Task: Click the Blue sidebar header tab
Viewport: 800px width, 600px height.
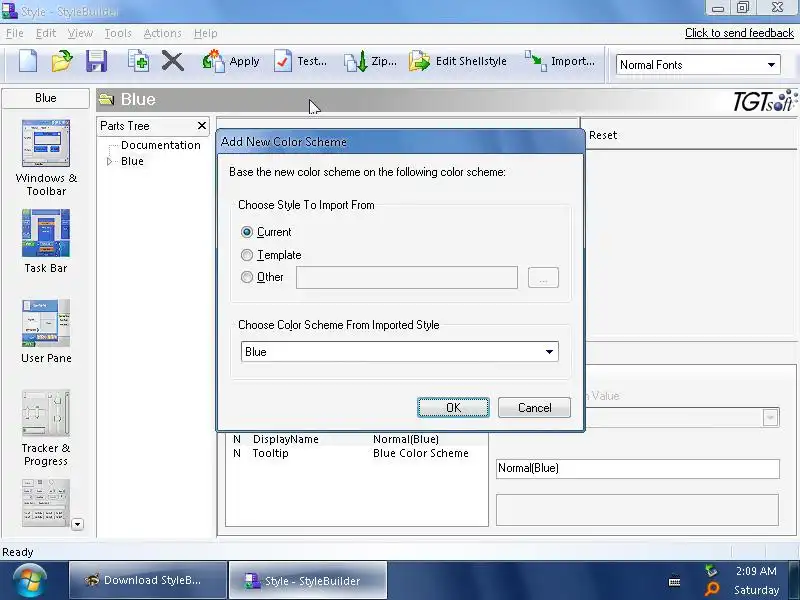Action: pos(45,98)
